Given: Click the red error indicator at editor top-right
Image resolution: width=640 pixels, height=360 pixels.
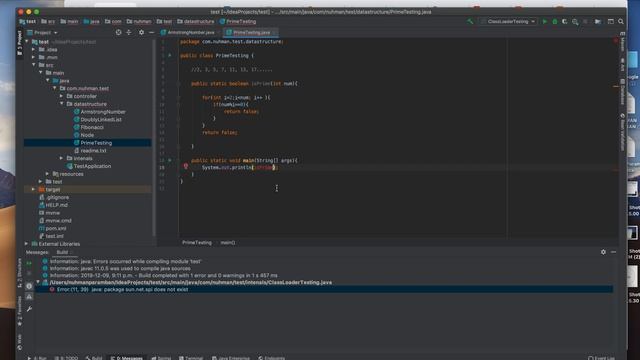Looking at the screenshot, I should click(x=616, y=41).
